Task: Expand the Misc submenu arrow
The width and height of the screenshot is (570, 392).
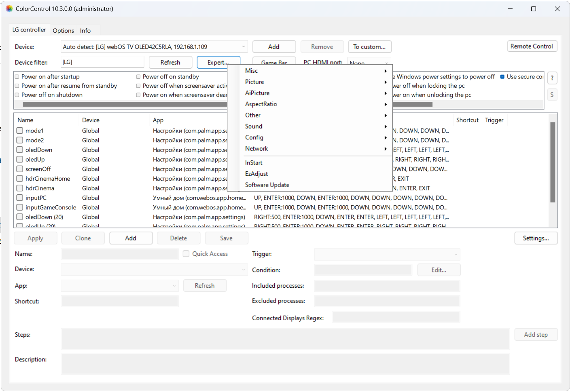Action: pos(385,71)
